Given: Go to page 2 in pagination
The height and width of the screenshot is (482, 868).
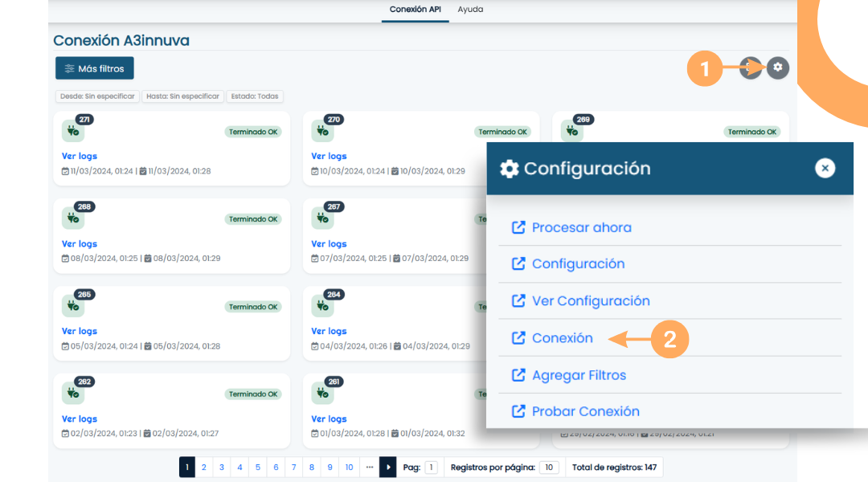Looking at the screenshot, I should pos(203,467).
